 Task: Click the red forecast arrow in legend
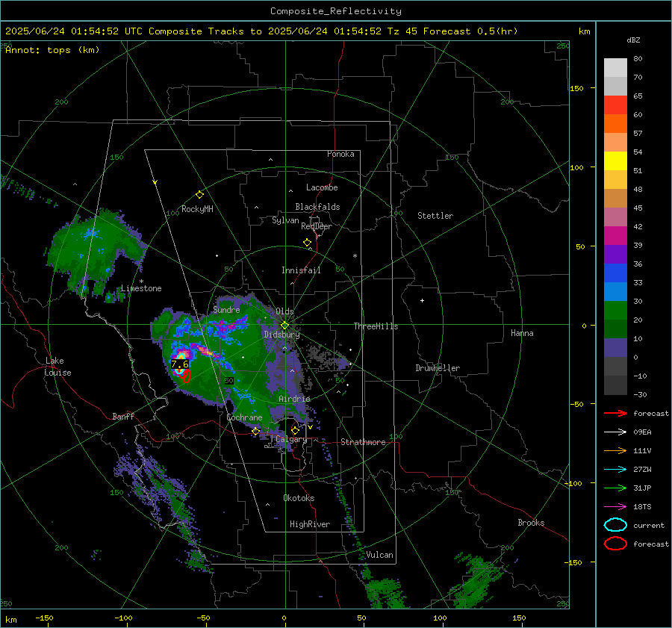tap(615, 413)
